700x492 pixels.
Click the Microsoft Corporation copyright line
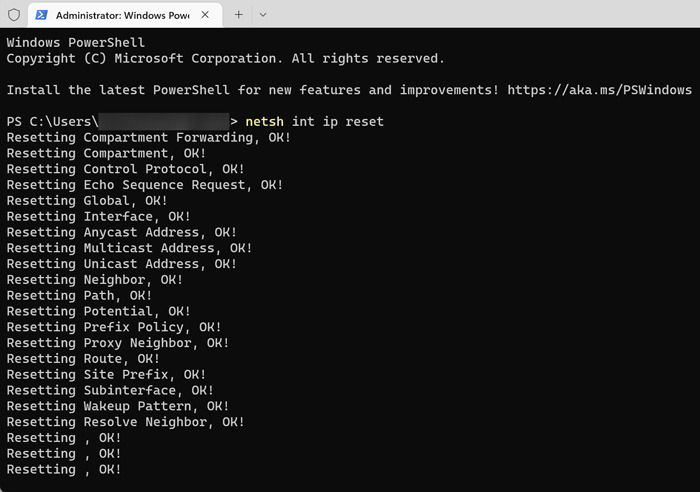(x=225, y=58)
